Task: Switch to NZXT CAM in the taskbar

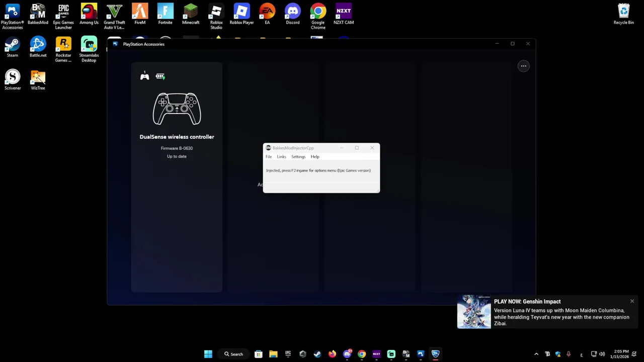Action: click(x=376, y=354)
